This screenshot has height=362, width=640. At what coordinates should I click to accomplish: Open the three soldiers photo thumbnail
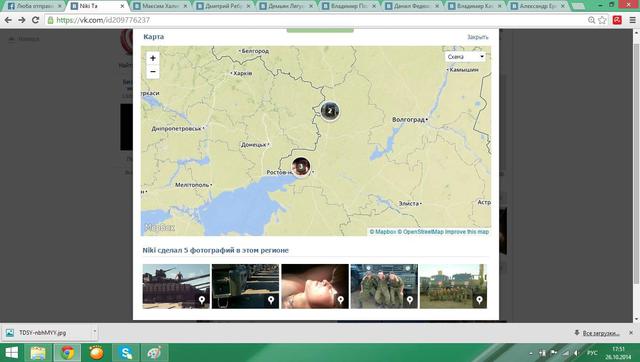[384, 286]
